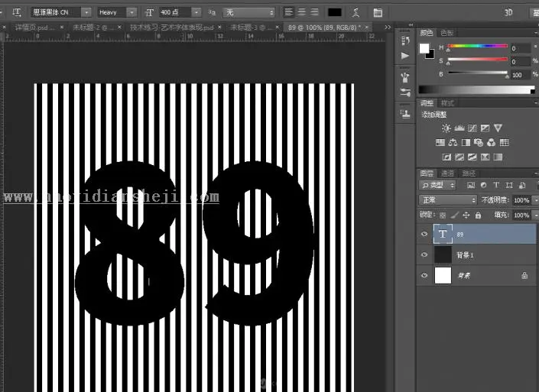Open the History panel icon
The width and height of the screenshot is (539, 392).
[x=405, y=40]
